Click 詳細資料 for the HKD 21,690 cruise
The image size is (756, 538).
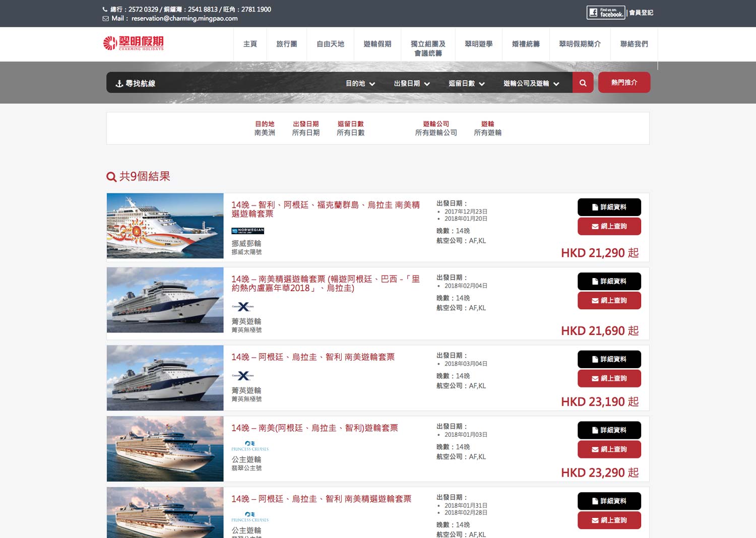(609, 281)
